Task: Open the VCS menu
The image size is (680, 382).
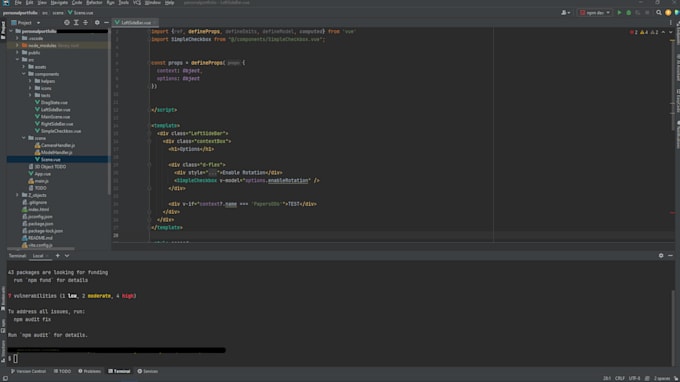Action: pyautogui.click(x=137, y=3)
